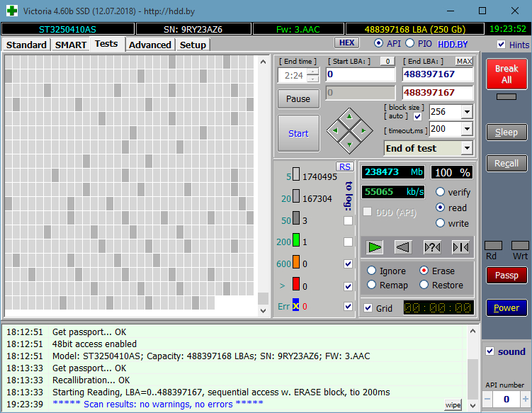
Task: Reset statistics with RS button
Action: (x=345, y=166)
